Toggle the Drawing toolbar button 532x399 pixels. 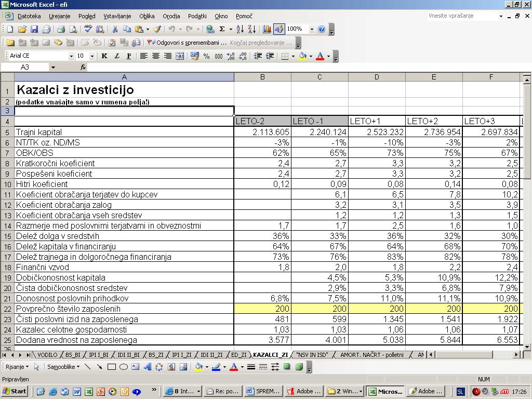(279, 29)
